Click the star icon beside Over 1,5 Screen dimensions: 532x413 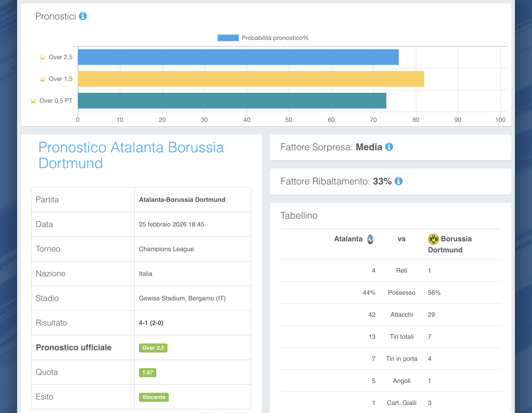43,79
